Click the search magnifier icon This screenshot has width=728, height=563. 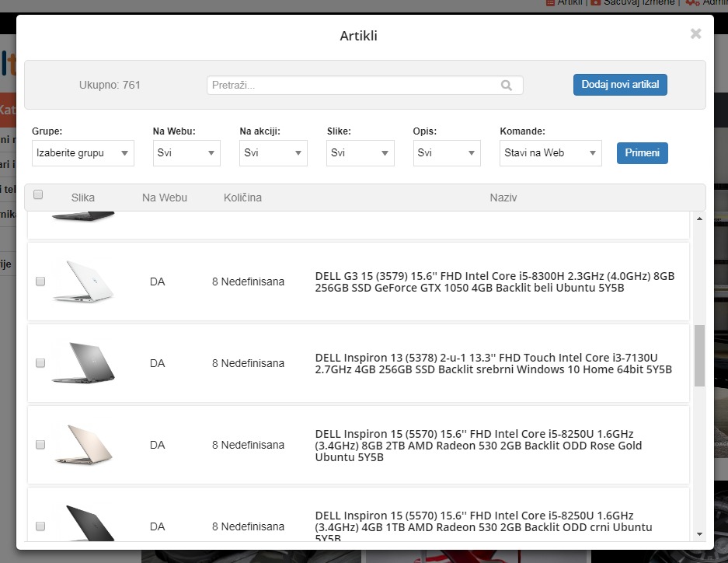click(x=506, y=86)
